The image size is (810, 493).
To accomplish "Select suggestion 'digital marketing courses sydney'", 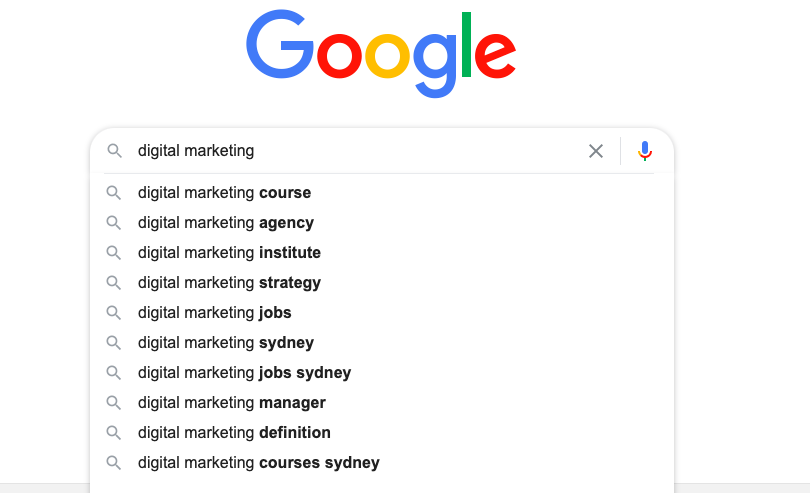I will pyautogui.click(x=258, y=463).
